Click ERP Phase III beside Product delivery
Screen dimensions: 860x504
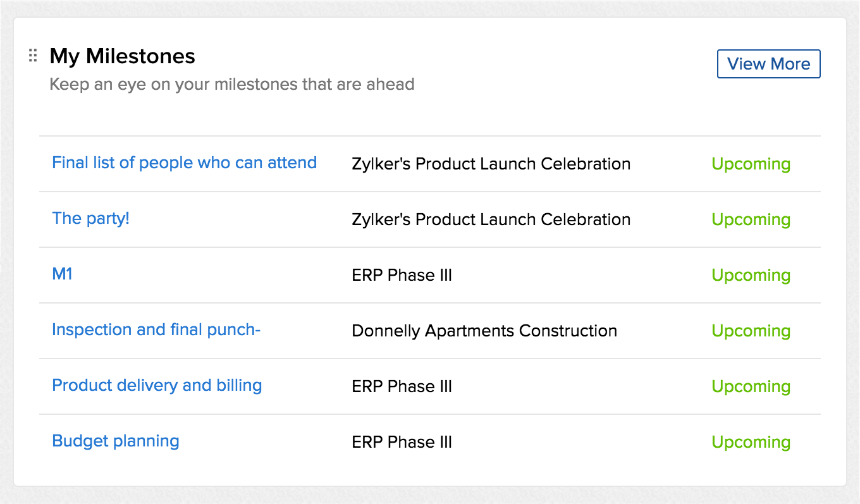pos(402,386)
